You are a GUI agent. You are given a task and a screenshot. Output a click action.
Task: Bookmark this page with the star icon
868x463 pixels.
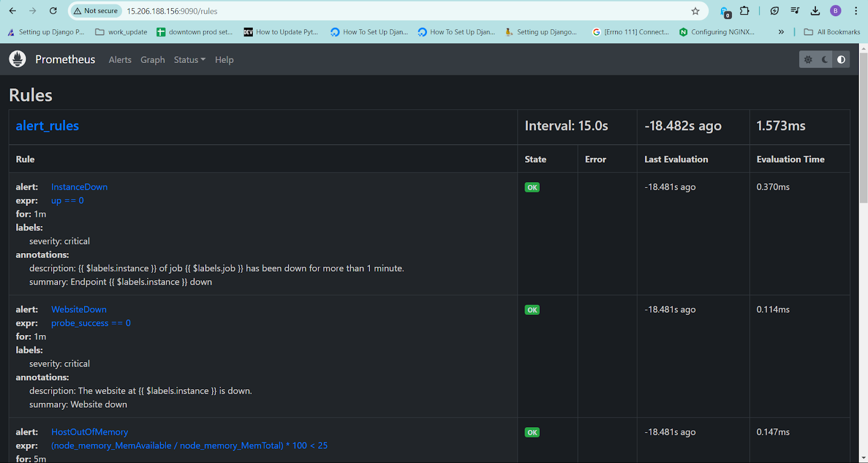[x=695, y=11]
